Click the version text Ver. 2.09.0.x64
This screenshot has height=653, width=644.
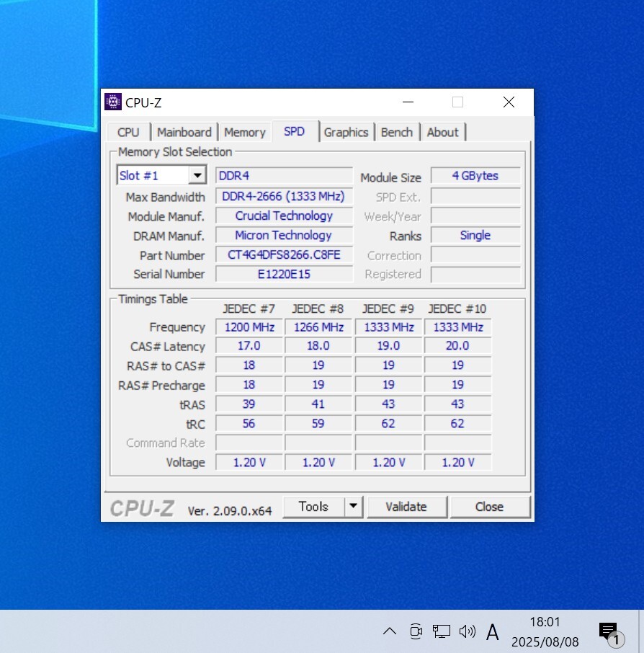click(x=230, y=511)
